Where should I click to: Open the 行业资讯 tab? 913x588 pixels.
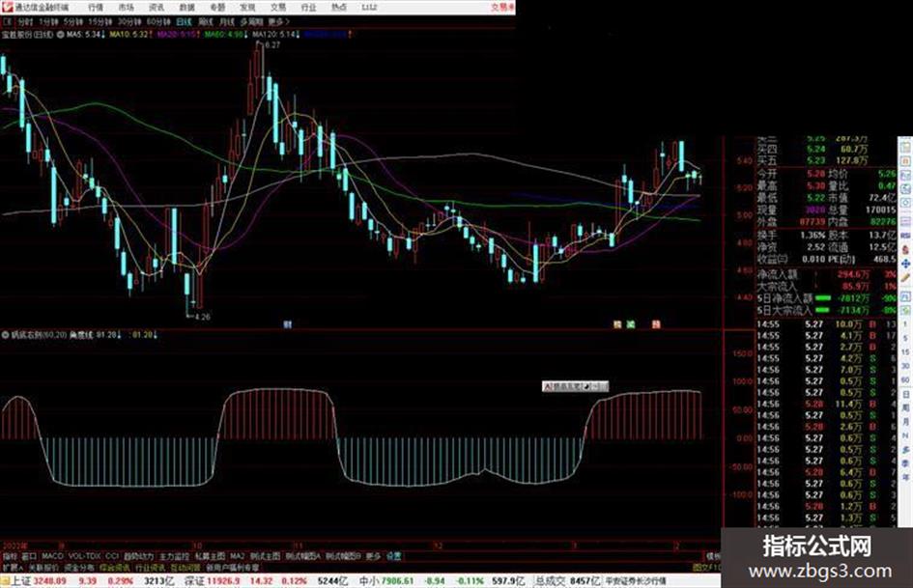point(150,567)
